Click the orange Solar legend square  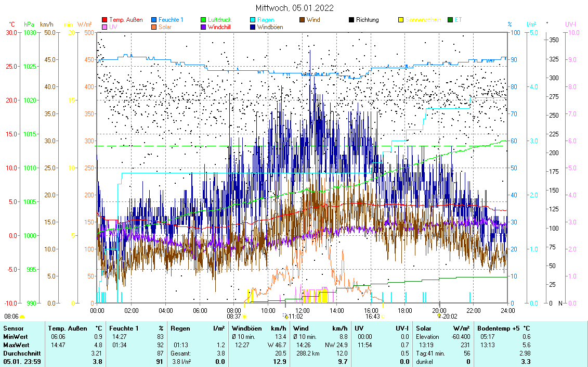point(154,27)
